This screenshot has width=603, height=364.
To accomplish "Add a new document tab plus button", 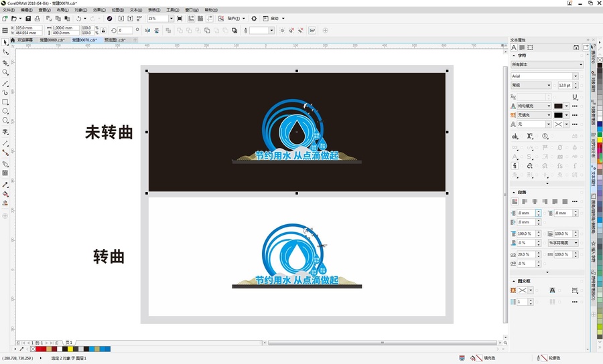I will coord(135,40).
